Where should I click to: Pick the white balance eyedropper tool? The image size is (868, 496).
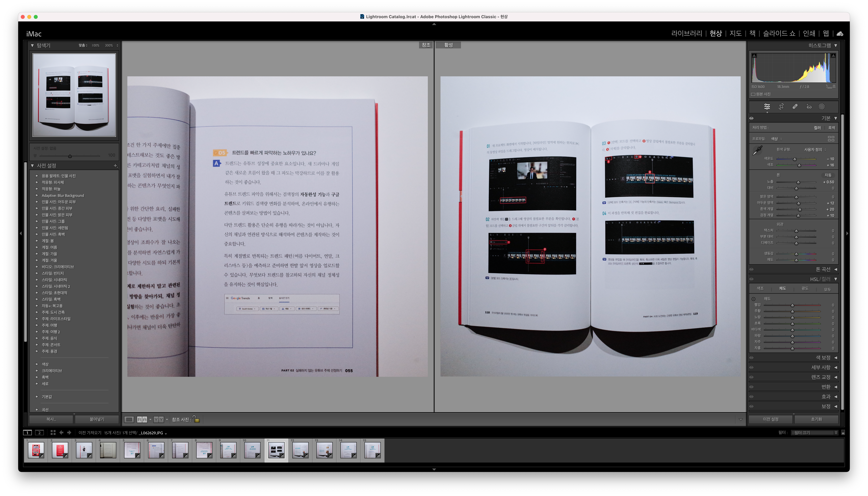pos(757,150)
